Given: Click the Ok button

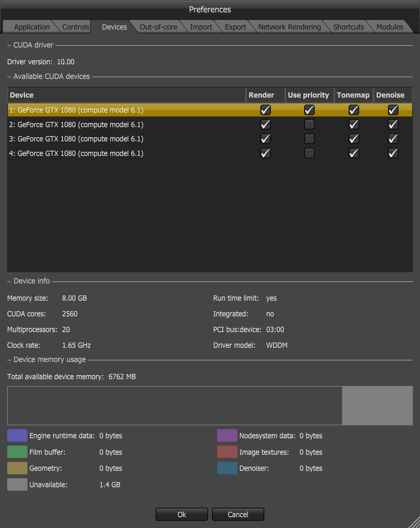Looking at the screenshot, I should [182, 515].
